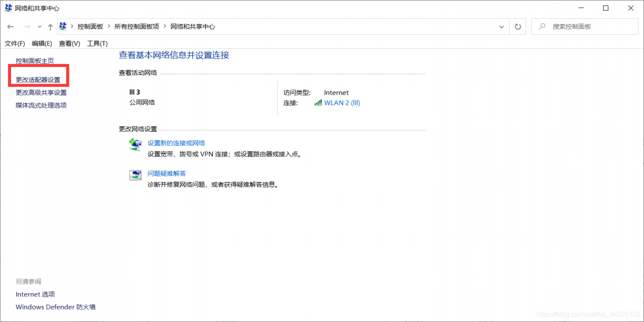Screen dimensions: 644x322
Task: Expand chevron before 控制面板 breadcrumb
Action: click(x=72, y=27)
